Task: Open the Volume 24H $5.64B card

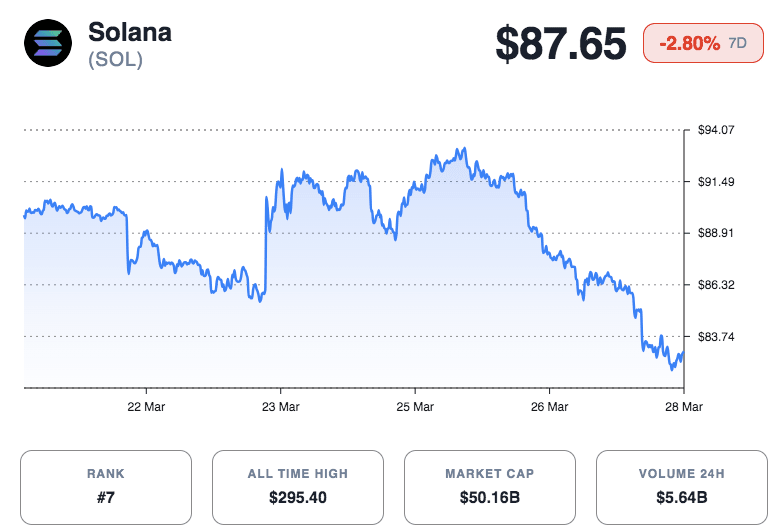Action: 681,487
